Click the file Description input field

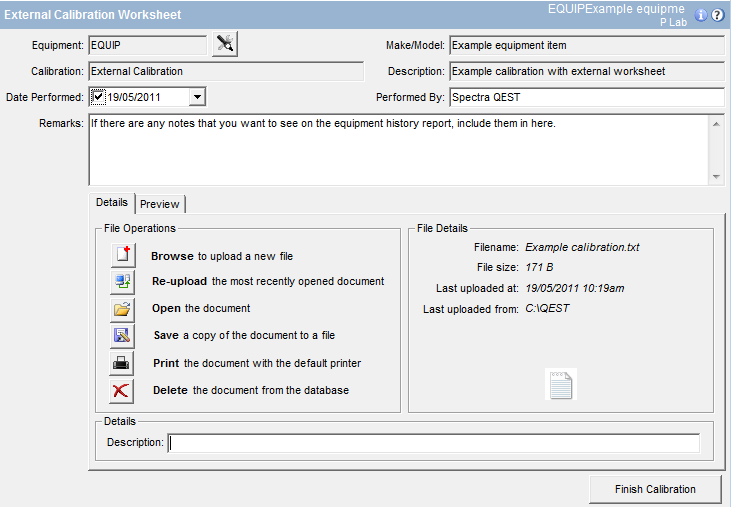pyautogui.click(x=433, y=443)
